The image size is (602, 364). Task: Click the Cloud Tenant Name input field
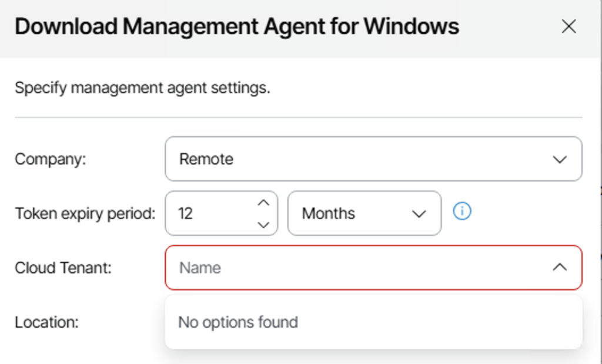pos(353,268)
